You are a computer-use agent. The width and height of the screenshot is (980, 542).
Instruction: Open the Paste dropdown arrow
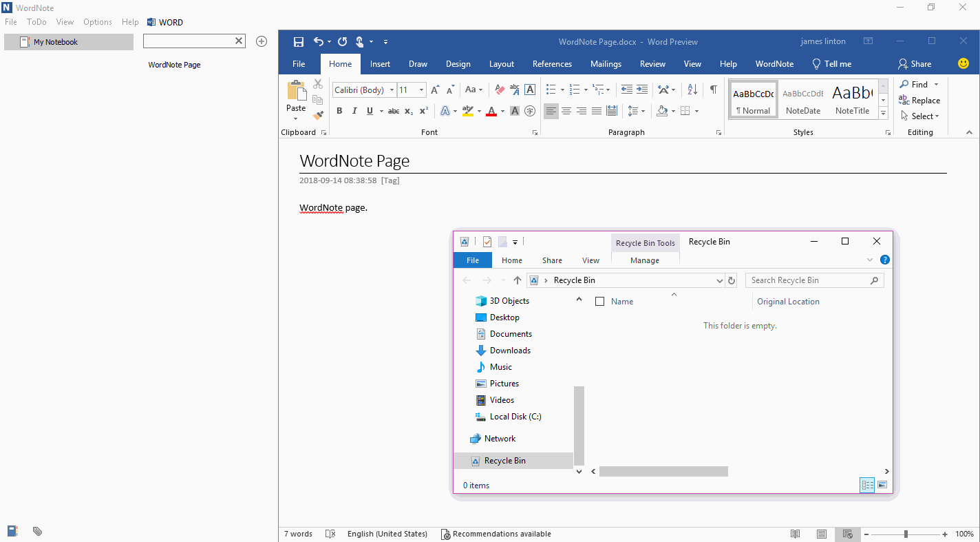pos(296,118)
